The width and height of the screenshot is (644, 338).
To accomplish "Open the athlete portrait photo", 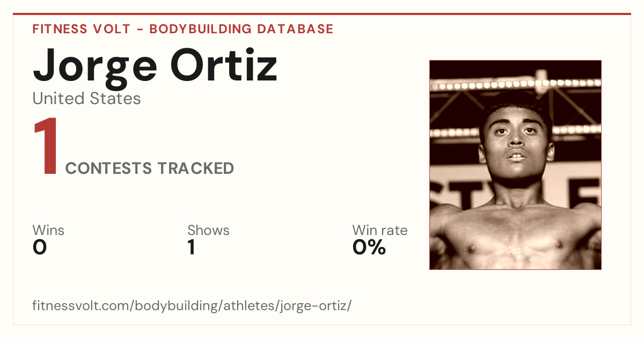I will tap(515, 165).
